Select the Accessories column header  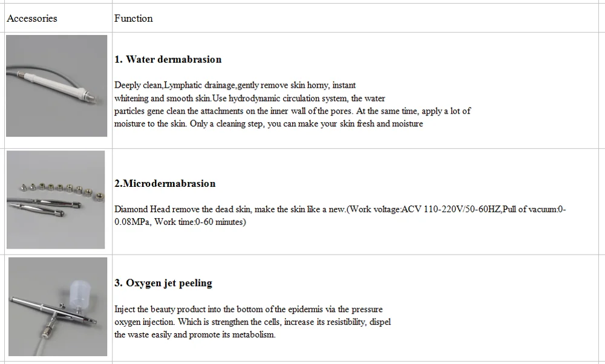32,18
